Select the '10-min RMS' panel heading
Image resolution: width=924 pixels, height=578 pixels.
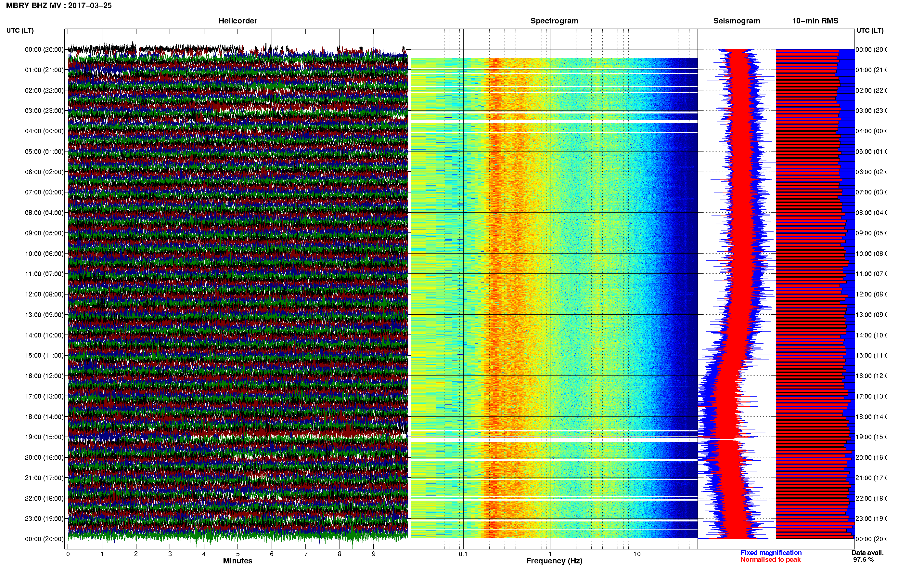pos(815,21)
